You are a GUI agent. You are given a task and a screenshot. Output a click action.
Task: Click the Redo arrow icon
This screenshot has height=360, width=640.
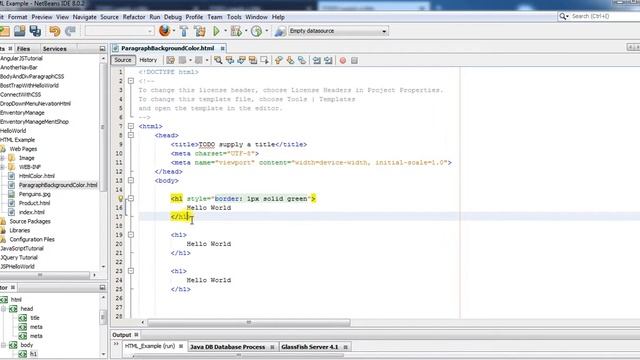pyautogui.click(x=70, y=31)
